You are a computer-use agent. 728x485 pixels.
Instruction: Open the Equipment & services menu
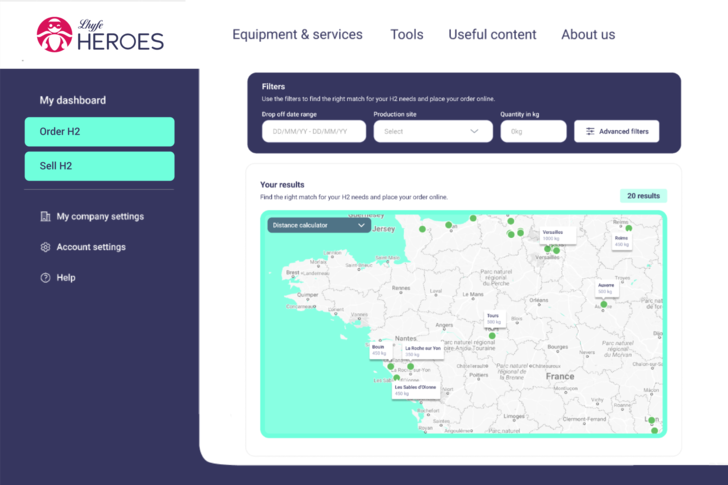coord(297,34)
